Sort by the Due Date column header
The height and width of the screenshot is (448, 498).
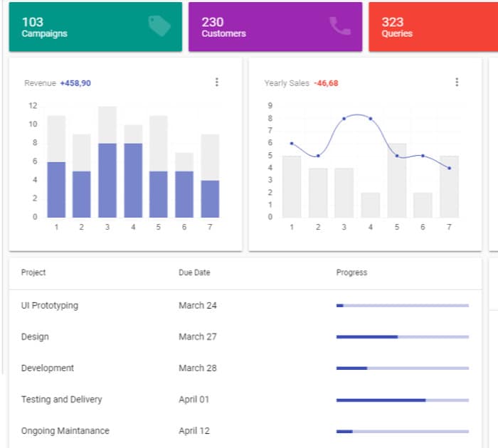point(194,272)
